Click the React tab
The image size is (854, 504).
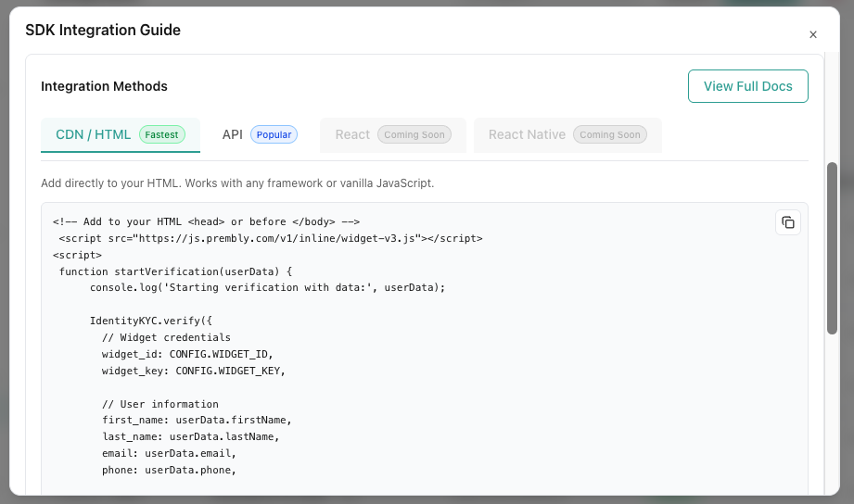[352, 134]
